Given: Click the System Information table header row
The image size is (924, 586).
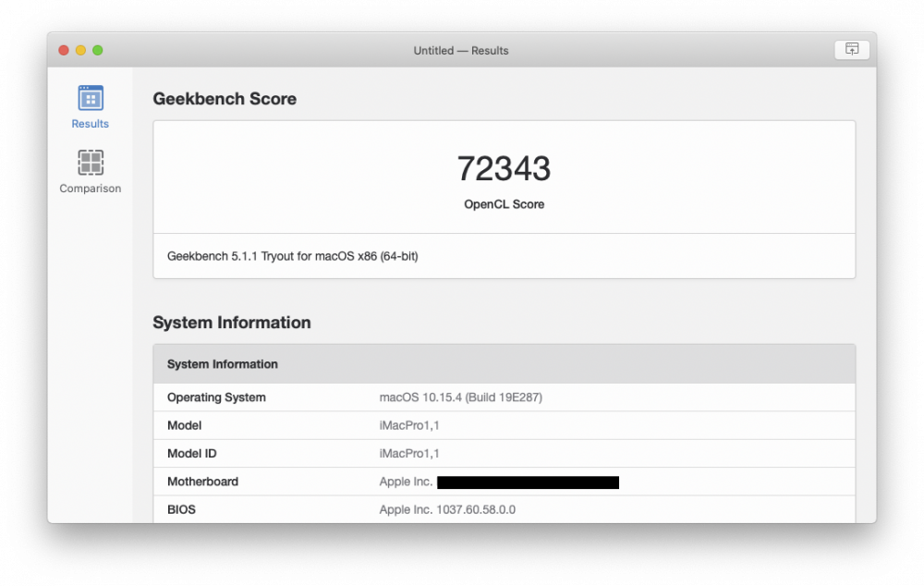Looking at the screenshot, I should coord(504,364).
